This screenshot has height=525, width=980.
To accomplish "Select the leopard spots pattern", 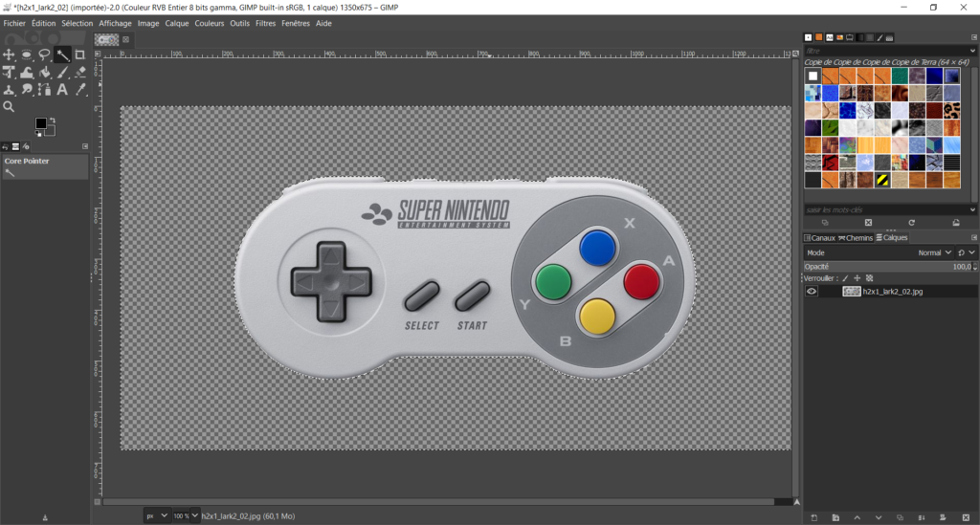I will (952, 111).
